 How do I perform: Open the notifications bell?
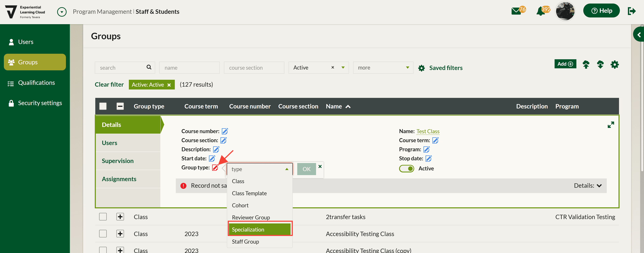540,11
